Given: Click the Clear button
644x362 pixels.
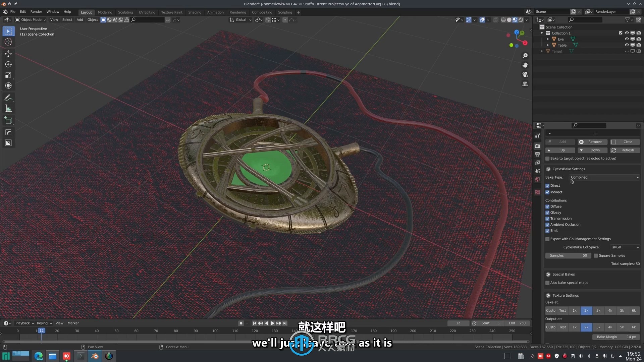Looking at the screenshot, I should click(x=625, y=142).
